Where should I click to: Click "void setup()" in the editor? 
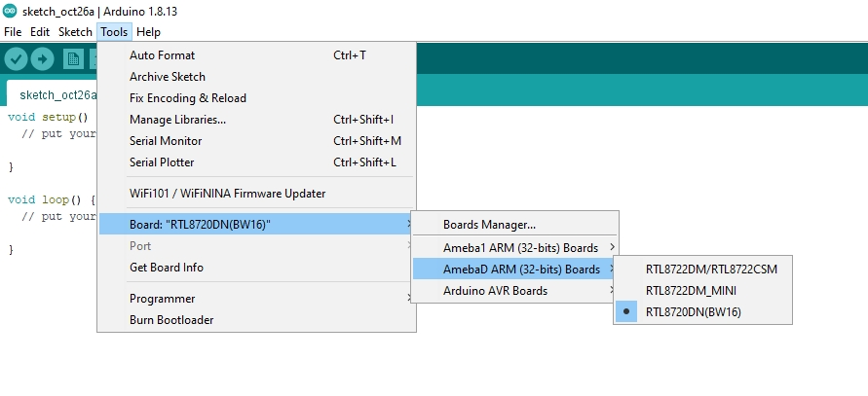point(48,118)
